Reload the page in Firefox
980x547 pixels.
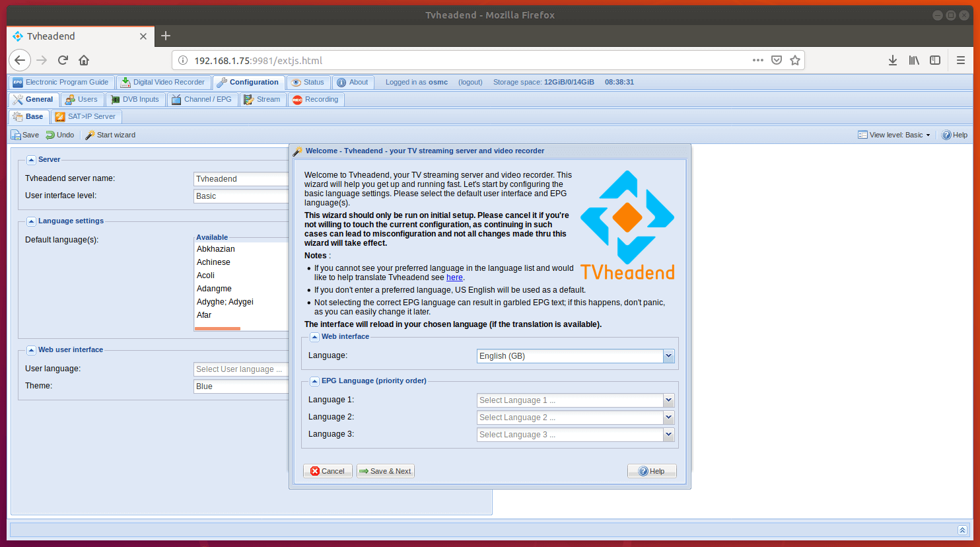coord(63,60)
